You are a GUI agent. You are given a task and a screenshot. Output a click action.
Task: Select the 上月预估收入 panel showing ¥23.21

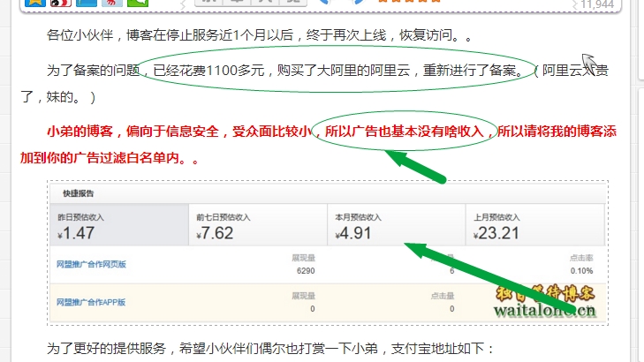(x=534, y=226)
